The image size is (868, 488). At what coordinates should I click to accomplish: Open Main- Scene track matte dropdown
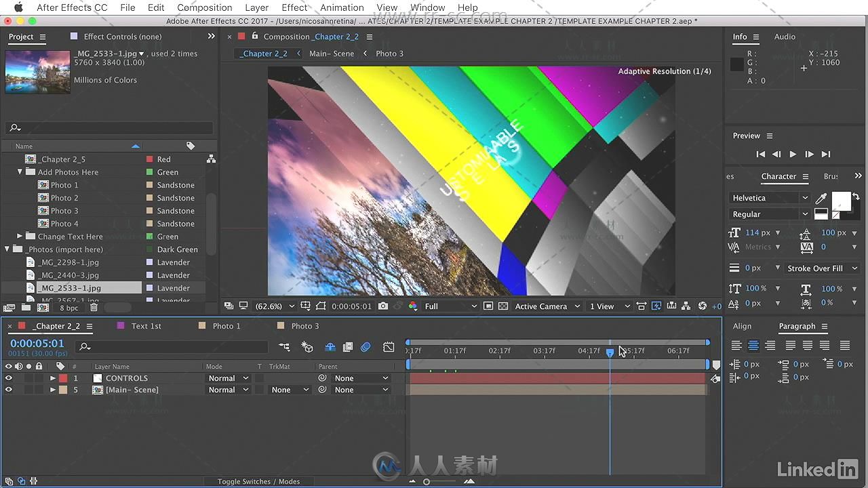tap(290, 390)
